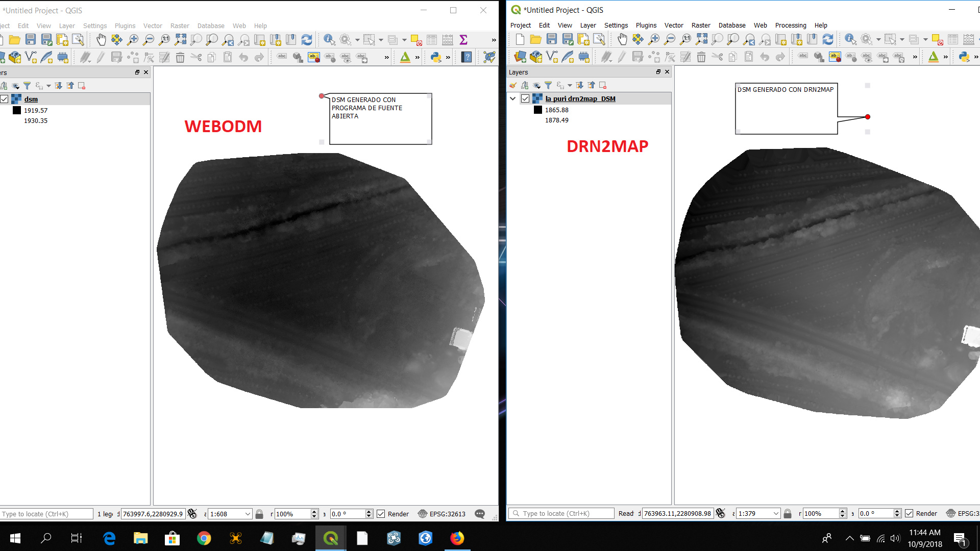The height and width of the screenshot is (551, 980).
Task: Disable the Render checkbox in the status bar
Action: (909, 513)
